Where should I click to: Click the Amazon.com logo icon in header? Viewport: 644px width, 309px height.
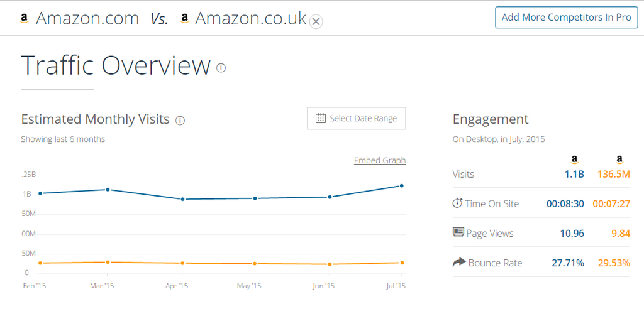(25, 18)
